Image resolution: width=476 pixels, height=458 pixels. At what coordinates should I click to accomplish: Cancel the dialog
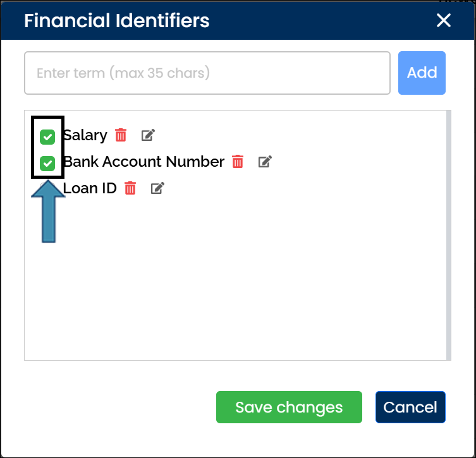click(410, 407)
